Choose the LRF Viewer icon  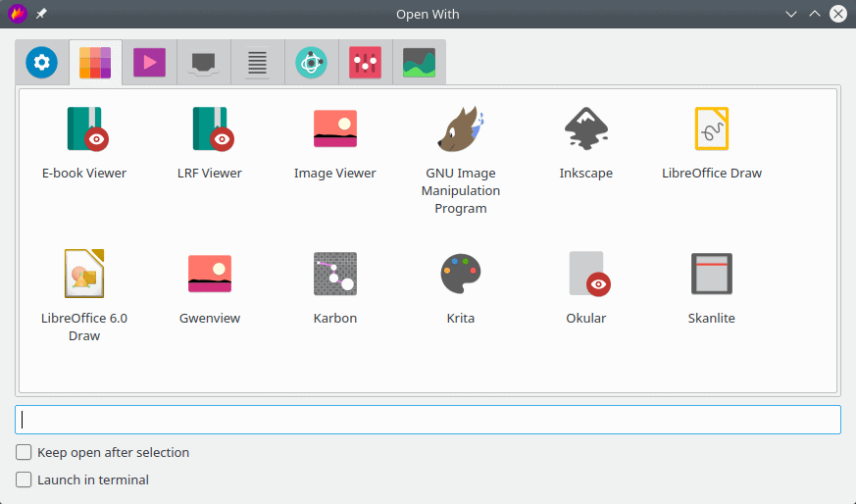(x=213, y=128)
